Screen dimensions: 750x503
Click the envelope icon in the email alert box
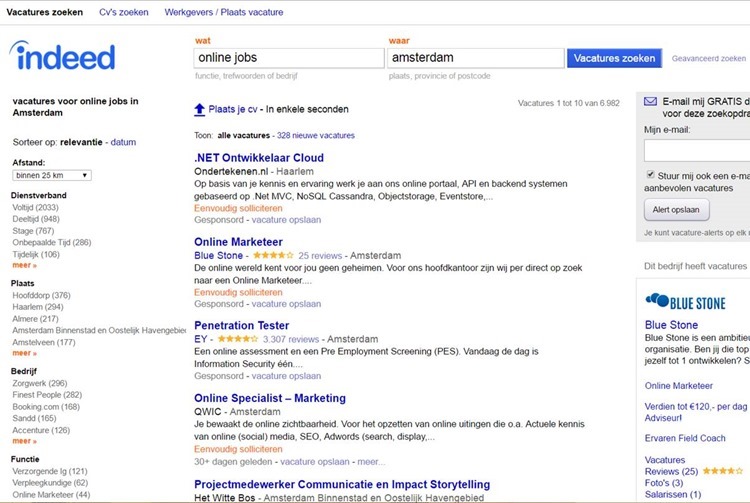pyautogui.click(x=650, y=101)
